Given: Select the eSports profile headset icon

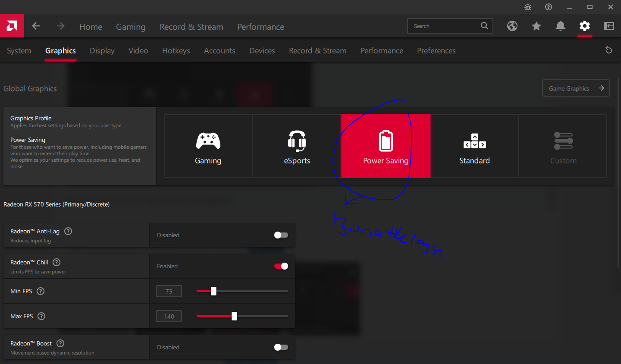Looking at the screenshot, I should tap(297, 141).
